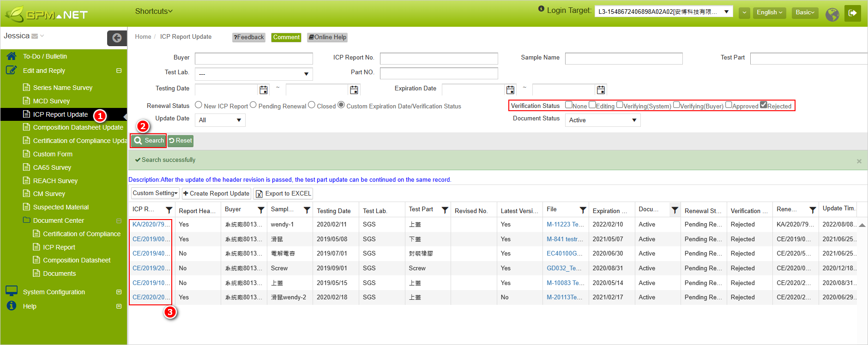Viewport: 868px width, 345px height.
Task: Open the System Configuration monitor icon
Action: tap(12, 291)
